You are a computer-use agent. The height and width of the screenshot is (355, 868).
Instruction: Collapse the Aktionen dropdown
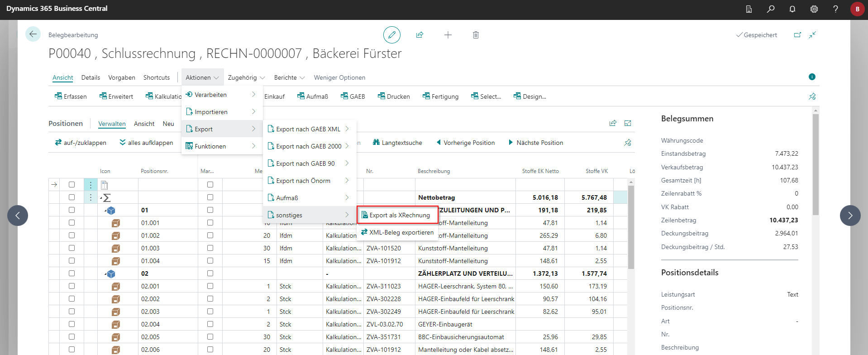click(x=202, y=77)
